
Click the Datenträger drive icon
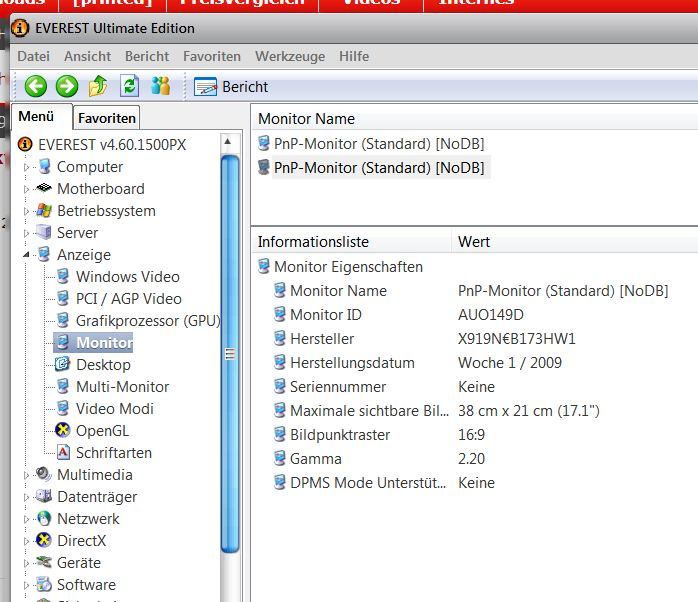coord(44,496)
